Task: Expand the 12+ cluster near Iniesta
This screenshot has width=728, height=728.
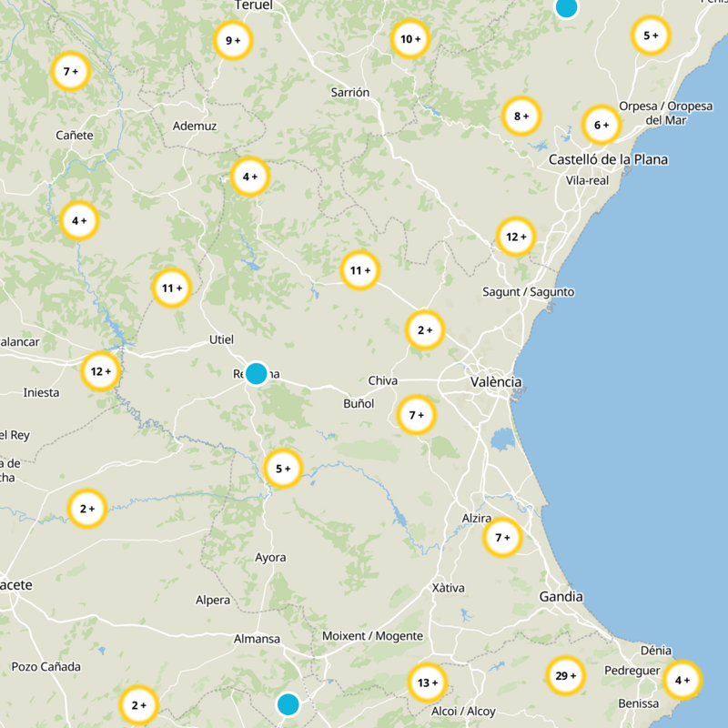Action: tap(101, 371)
